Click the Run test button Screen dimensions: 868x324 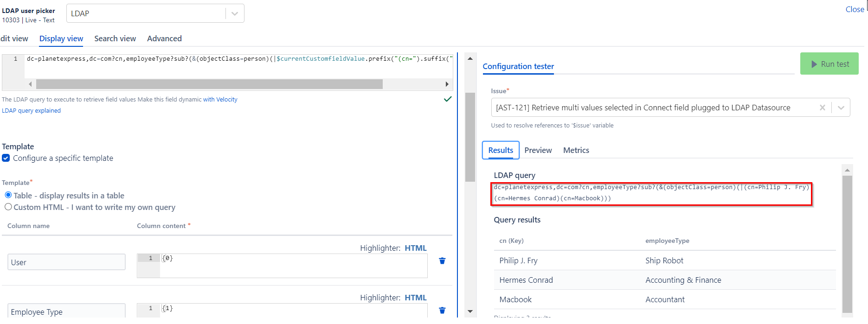829,64
